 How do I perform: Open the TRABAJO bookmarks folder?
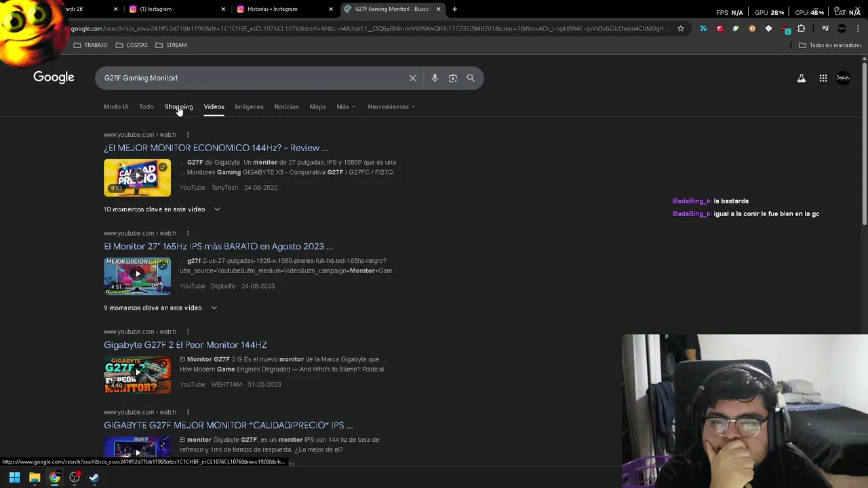tap(90, 45)
